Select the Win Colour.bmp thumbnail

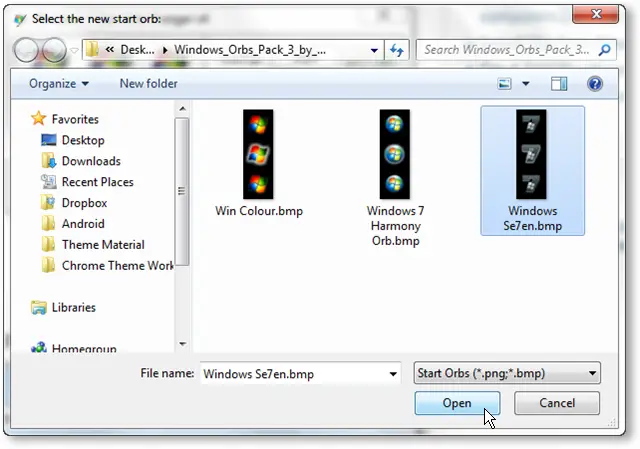coord(258,154)
